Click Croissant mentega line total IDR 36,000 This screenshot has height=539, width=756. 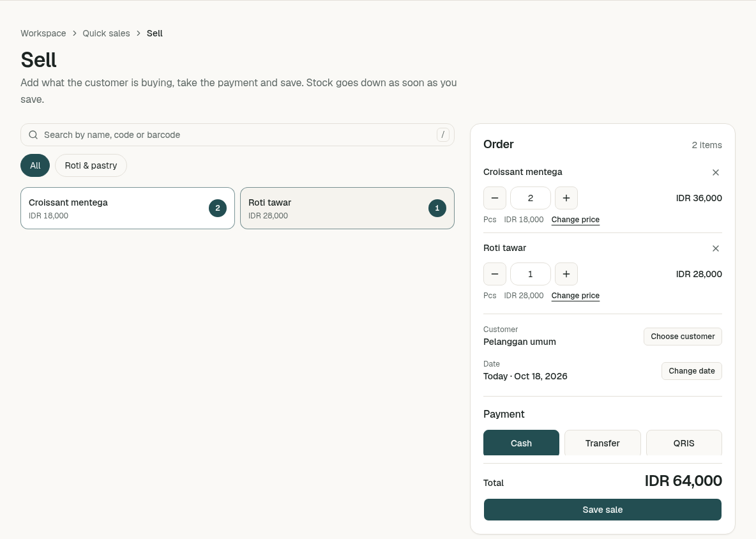click(699, 198)
